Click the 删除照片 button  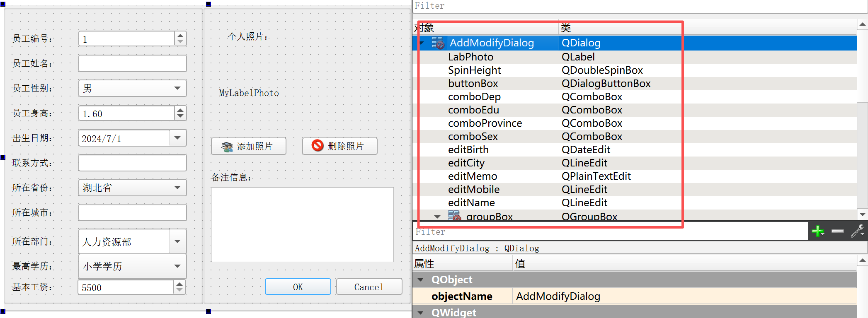(339, 146)
